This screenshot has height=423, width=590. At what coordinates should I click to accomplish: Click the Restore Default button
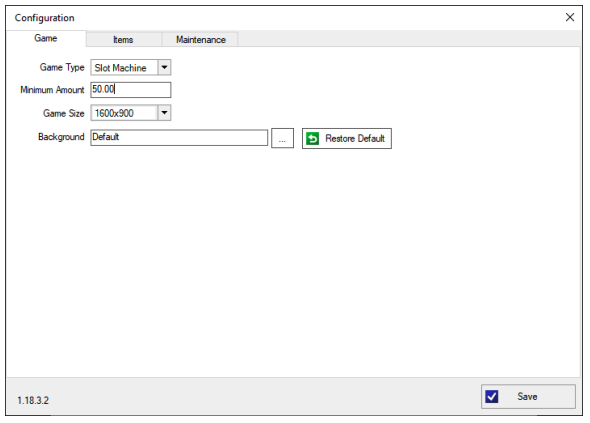[347, 138]
